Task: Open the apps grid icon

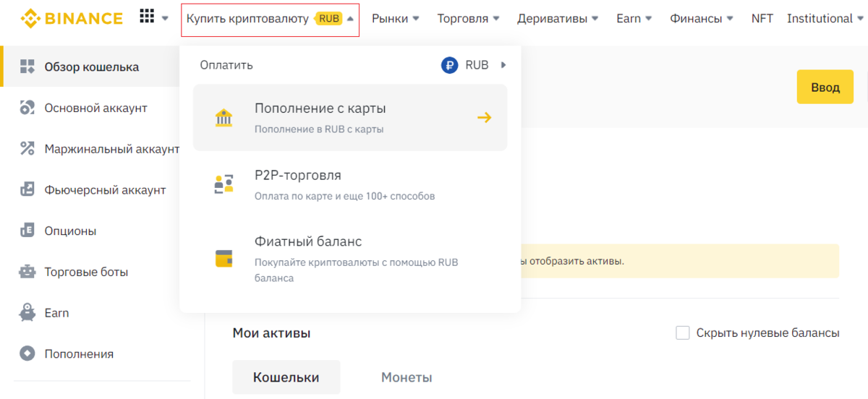Action: (x=147, y=16)
